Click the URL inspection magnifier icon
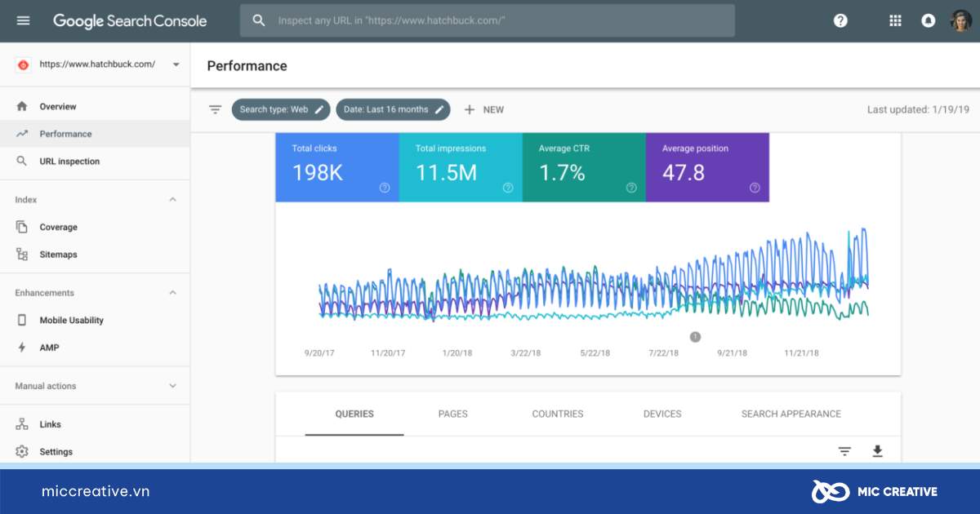Image resolution: width=980 pixels, height=514 pixels. pyautogui.click(x=22, y=162)
